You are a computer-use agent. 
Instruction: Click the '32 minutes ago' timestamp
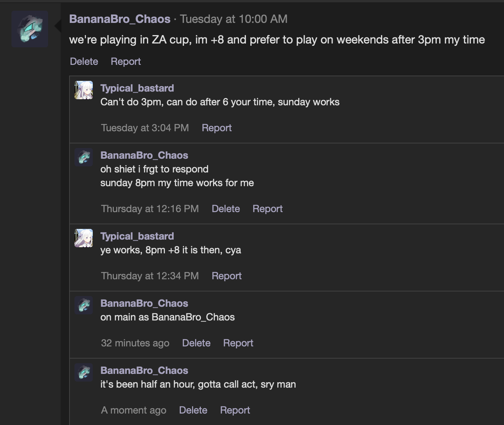pos(135,343)
